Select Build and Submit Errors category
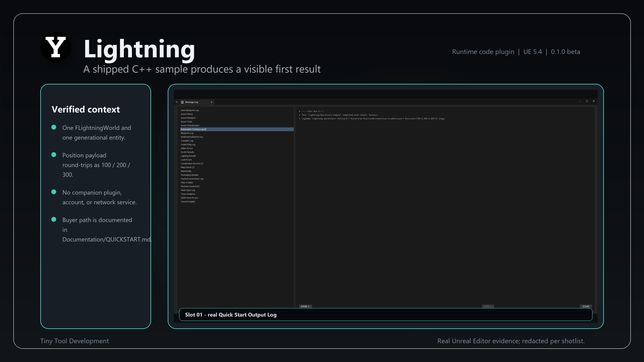644x362 pixels. (237, 137)
